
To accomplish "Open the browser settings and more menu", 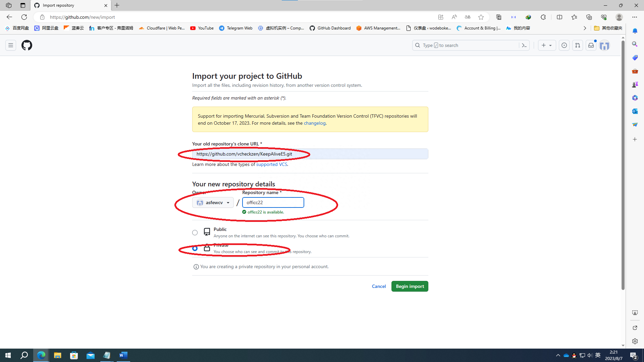I will (635, 17).
